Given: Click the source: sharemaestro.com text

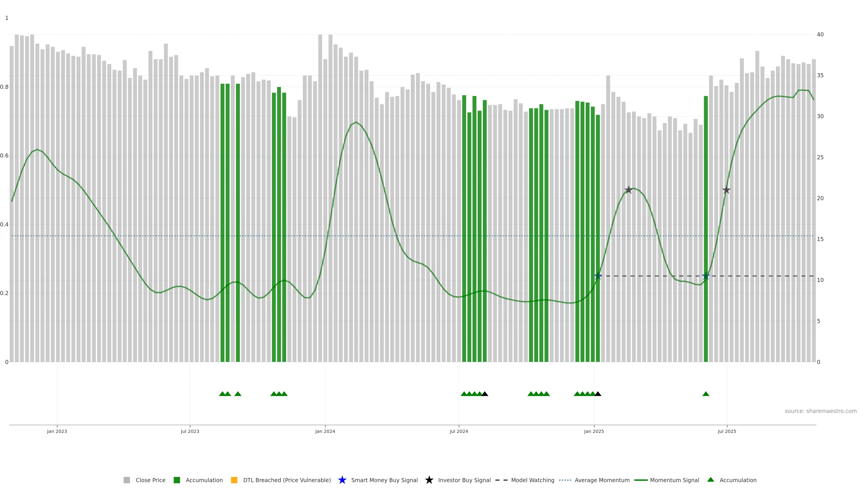Looking at the screenshot, I should point(821,411).
